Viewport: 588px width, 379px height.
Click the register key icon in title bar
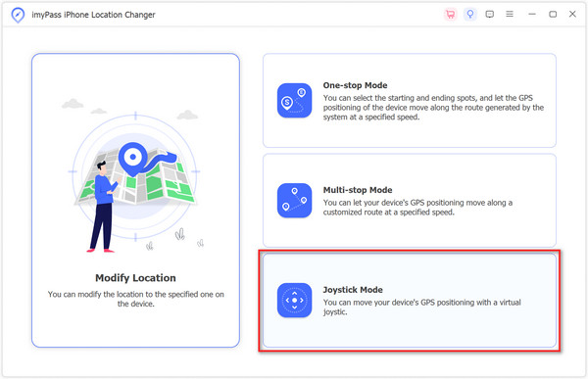pyautogui.click(x=469, y=15)
